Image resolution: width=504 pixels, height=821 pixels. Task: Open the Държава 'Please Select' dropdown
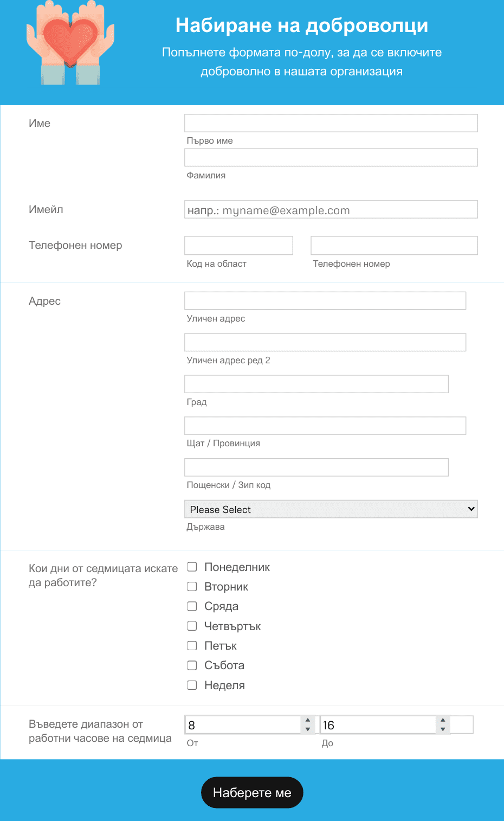coord(331,509)
